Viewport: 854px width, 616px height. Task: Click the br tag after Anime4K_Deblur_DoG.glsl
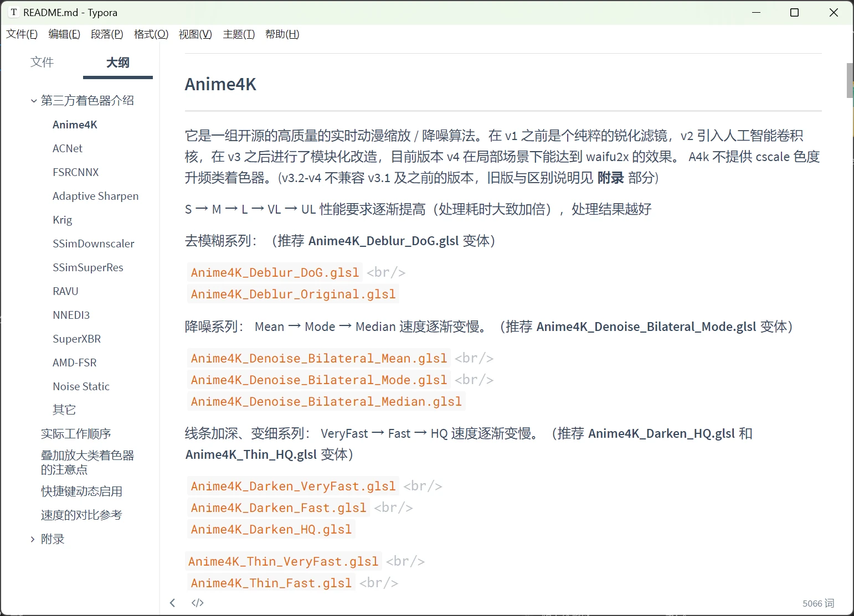click(386, 272)
